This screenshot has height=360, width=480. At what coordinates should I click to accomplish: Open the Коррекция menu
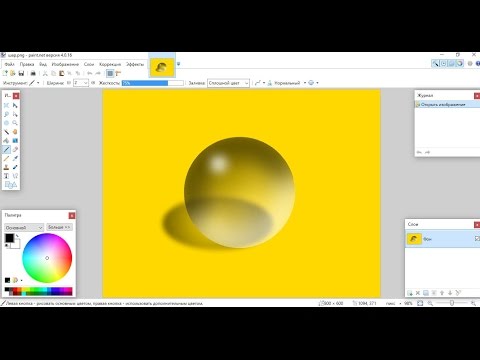click(x=110, y=64)
